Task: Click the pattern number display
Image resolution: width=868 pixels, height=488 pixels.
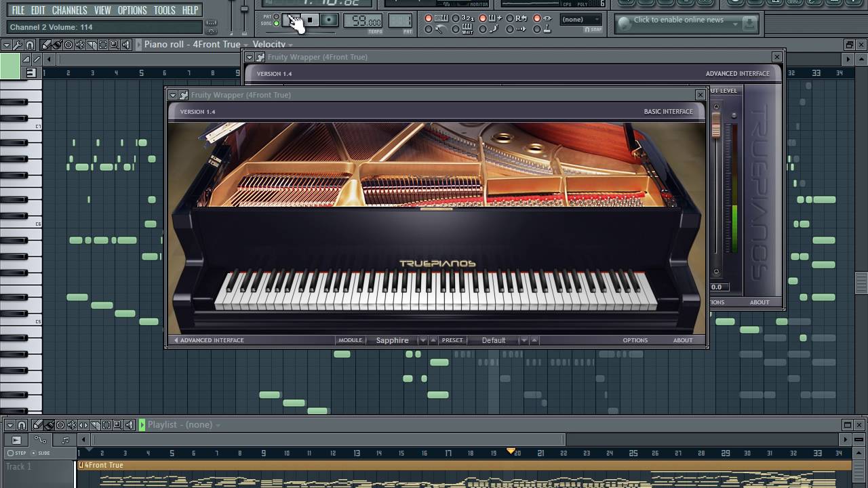Action: pyautogui.click(x=400, y=20)
